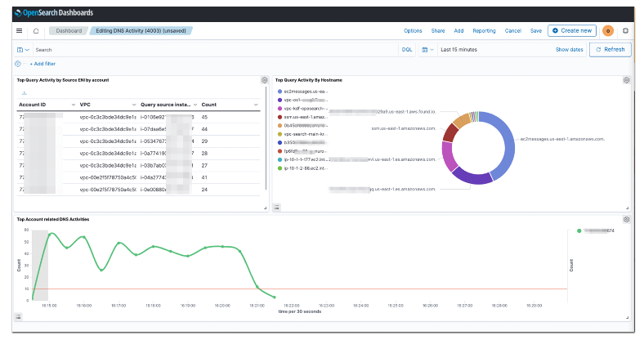
Task: Click the plus icon in Create new
Action: 555,31
